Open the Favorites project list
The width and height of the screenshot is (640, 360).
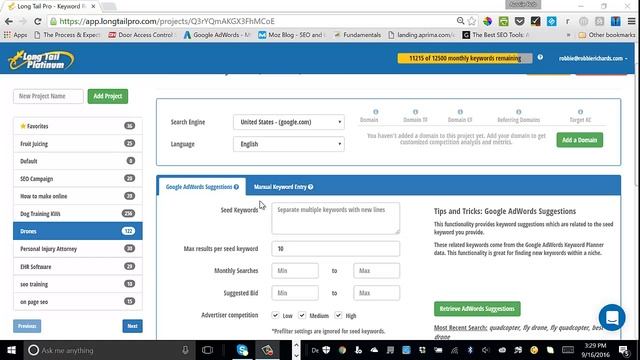point(78,126)
